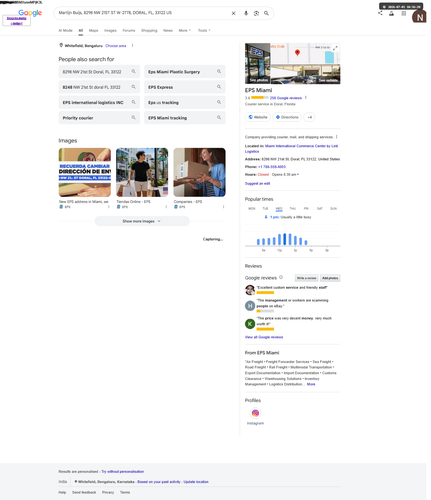
Task: Select MON in Popular times
Action: pyautogui.click(x=252, y=209)
